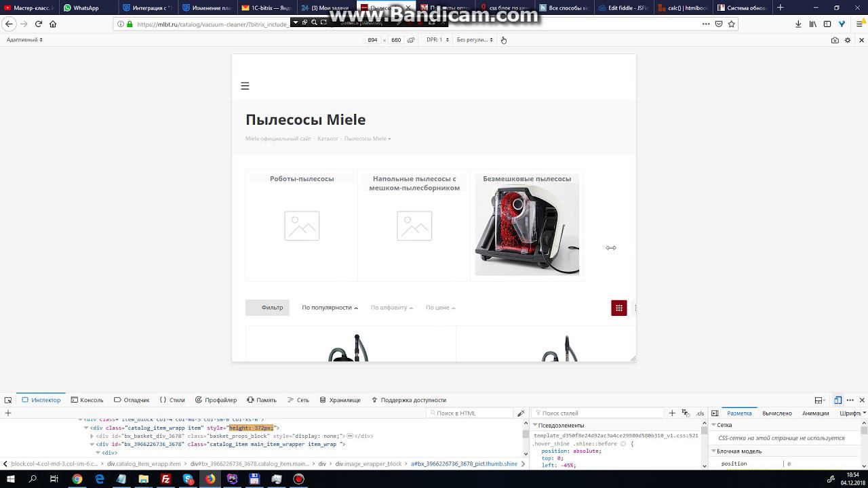The image size is (868, 488).
Task: Collapse the bx_3966226736_3678 div node
Action: pyautogui.click(x=92, y=445)
